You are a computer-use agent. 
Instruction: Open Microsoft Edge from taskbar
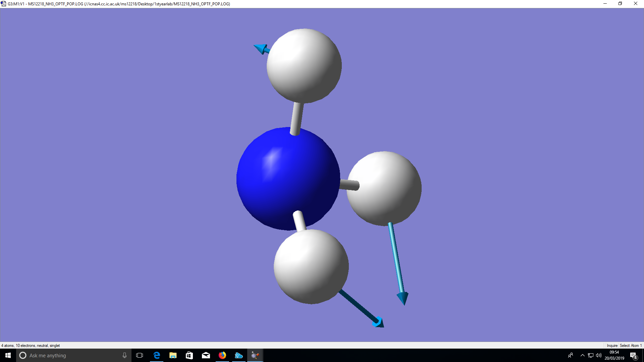pos(157,355)
